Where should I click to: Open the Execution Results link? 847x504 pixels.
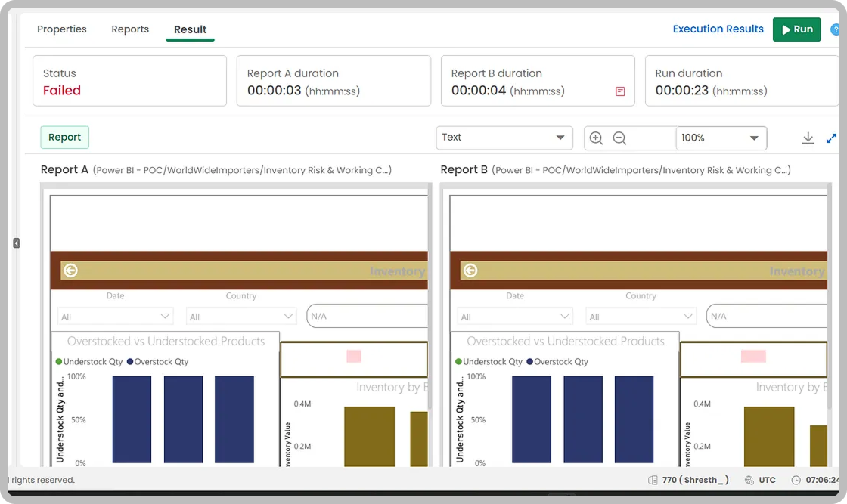coord(718,29)
